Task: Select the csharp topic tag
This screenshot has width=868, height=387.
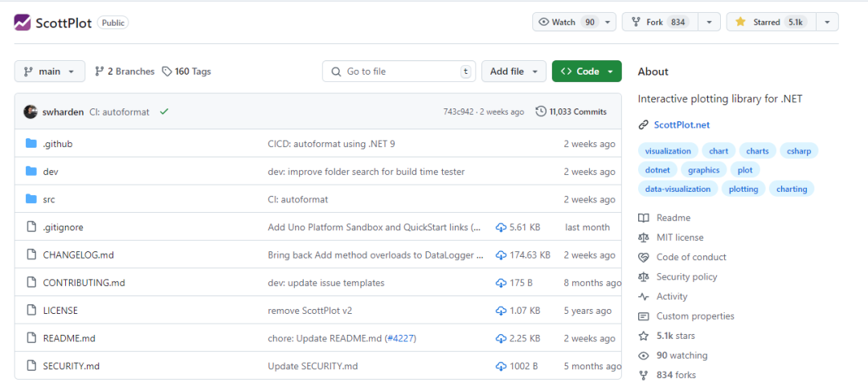Action: click(x=798, y=151)
